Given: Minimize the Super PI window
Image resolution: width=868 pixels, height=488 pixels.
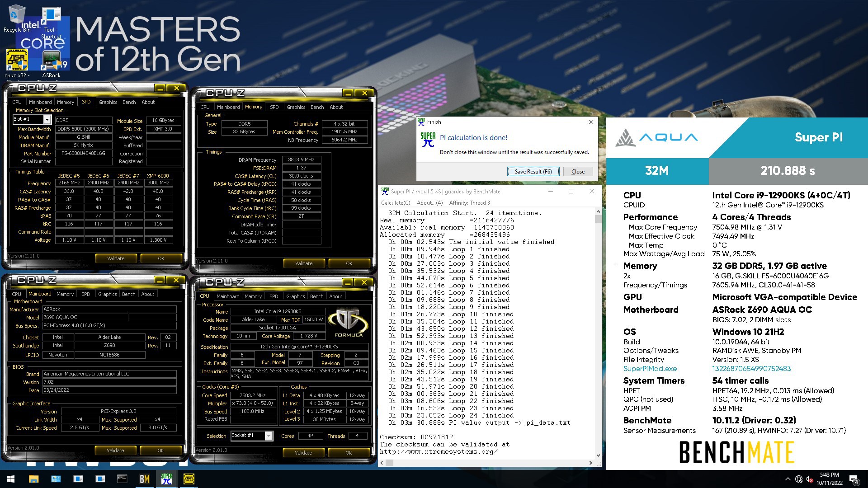Looking at the screenshot, I should [x=551, y=191].
